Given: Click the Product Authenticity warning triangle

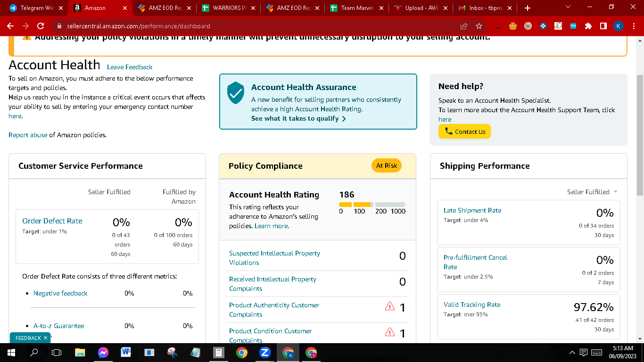Looking at the screenshot, I should point(390,306).
